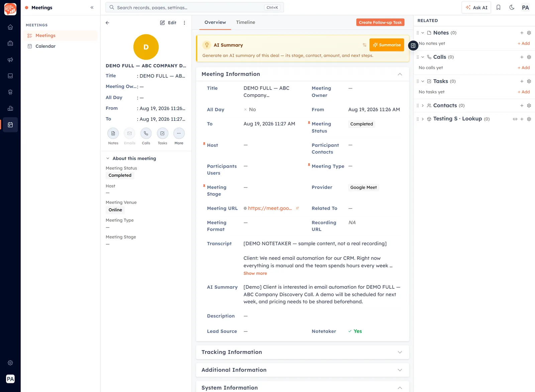Click the Create Follow-up Task button

[380, 22]
